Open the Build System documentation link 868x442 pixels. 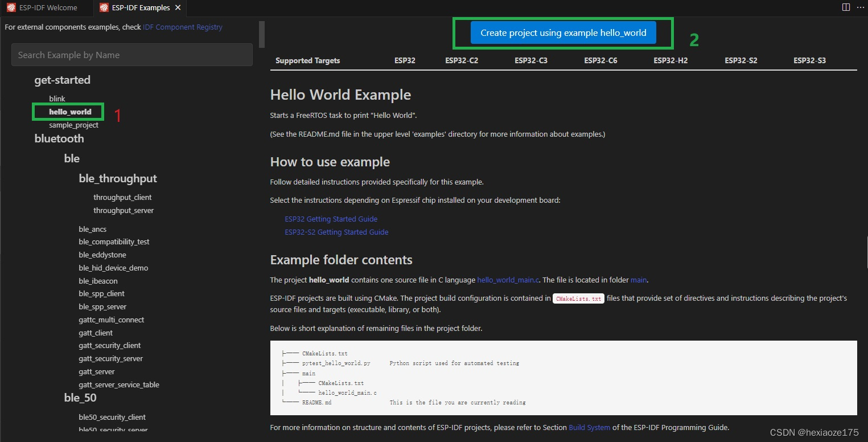click(x=590, y=427)
